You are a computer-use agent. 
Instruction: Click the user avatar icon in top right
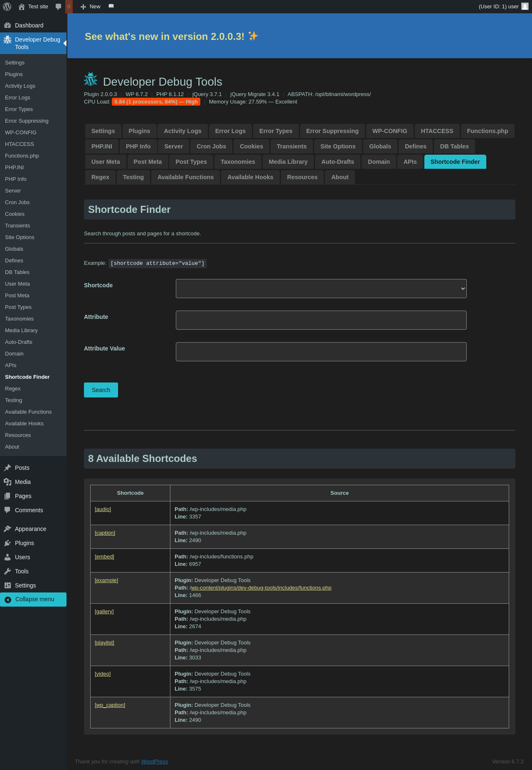click(525, 7)
